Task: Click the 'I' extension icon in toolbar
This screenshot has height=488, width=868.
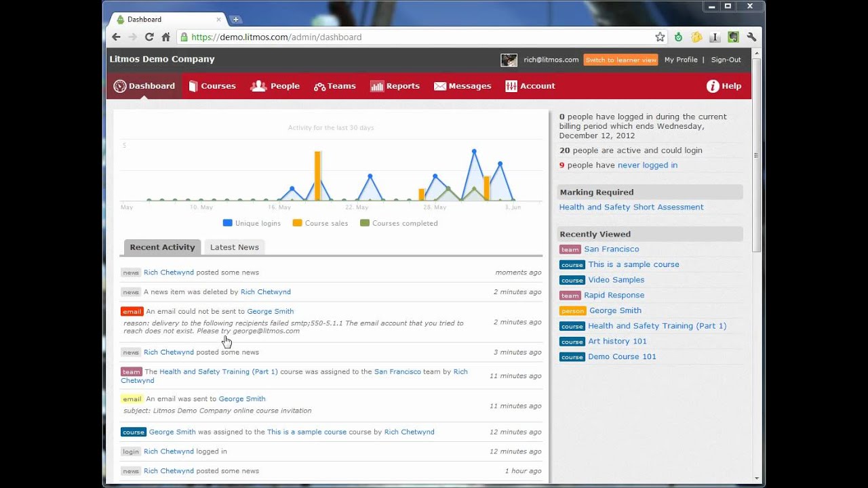Action: click(715, 37)
